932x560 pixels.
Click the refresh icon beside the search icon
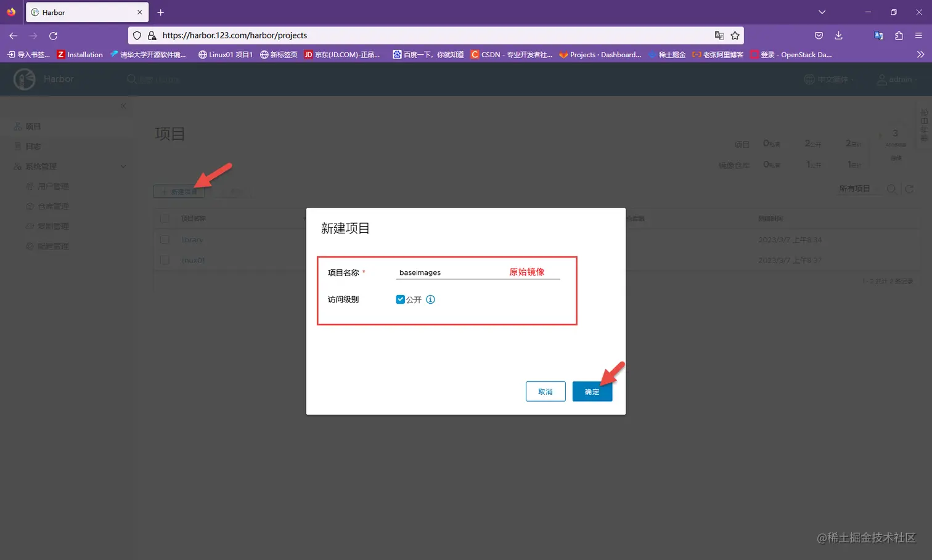click(909, 189)
